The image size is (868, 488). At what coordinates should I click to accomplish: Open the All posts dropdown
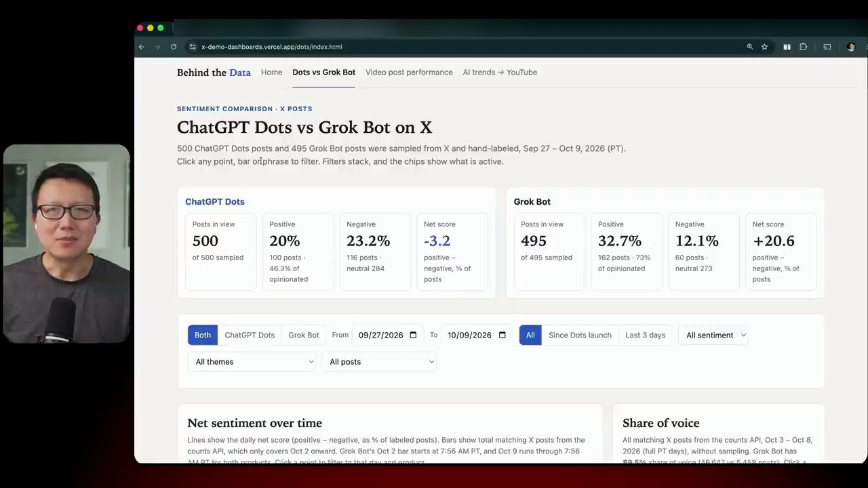[x=379, y=361]
